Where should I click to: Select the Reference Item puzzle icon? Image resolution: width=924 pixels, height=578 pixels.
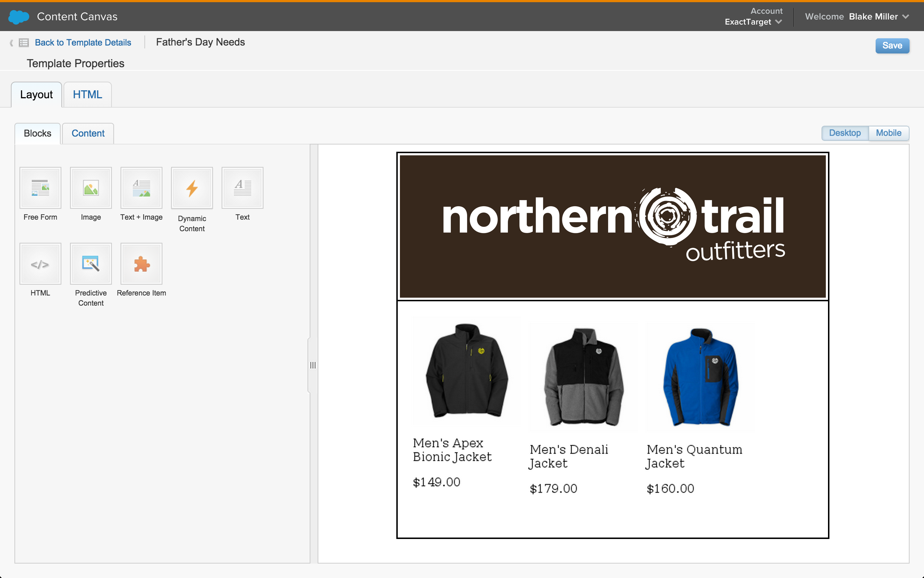point(141,264)
